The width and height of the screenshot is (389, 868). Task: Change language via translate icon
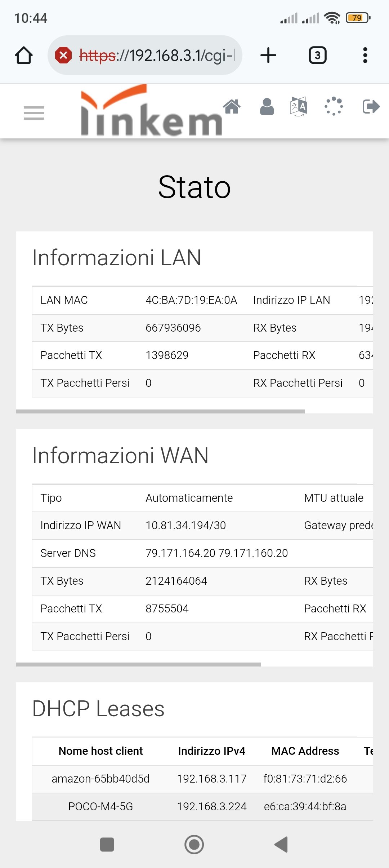point(299,107)
